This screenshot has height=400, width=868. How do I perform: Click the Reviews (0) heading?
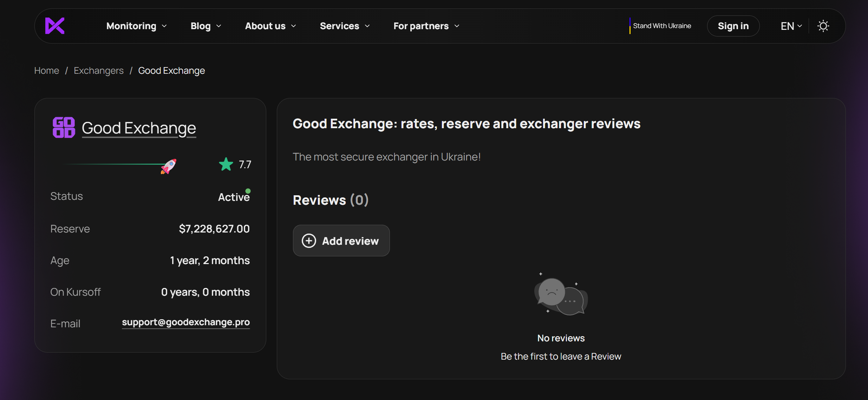coord(331,200)
